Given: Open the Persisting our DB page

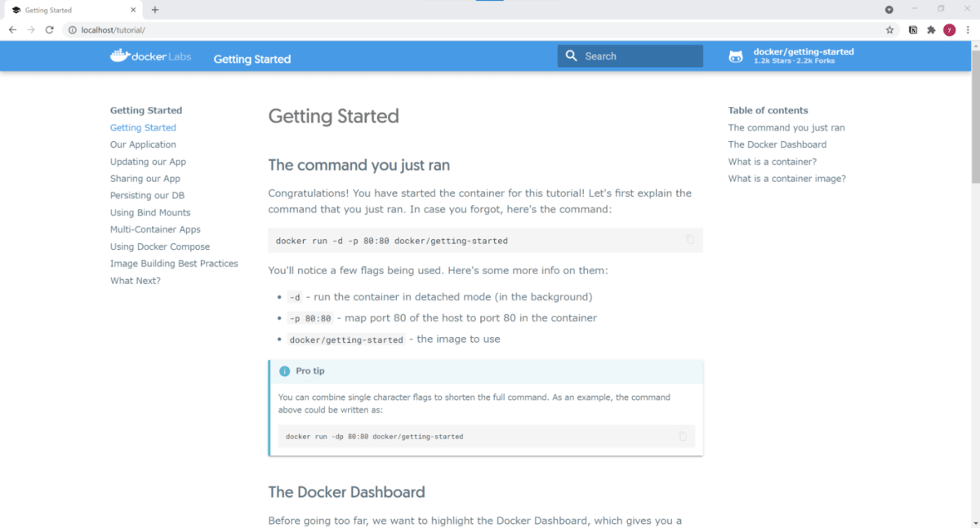Looking at the screenshot, I should click(147, 196).
